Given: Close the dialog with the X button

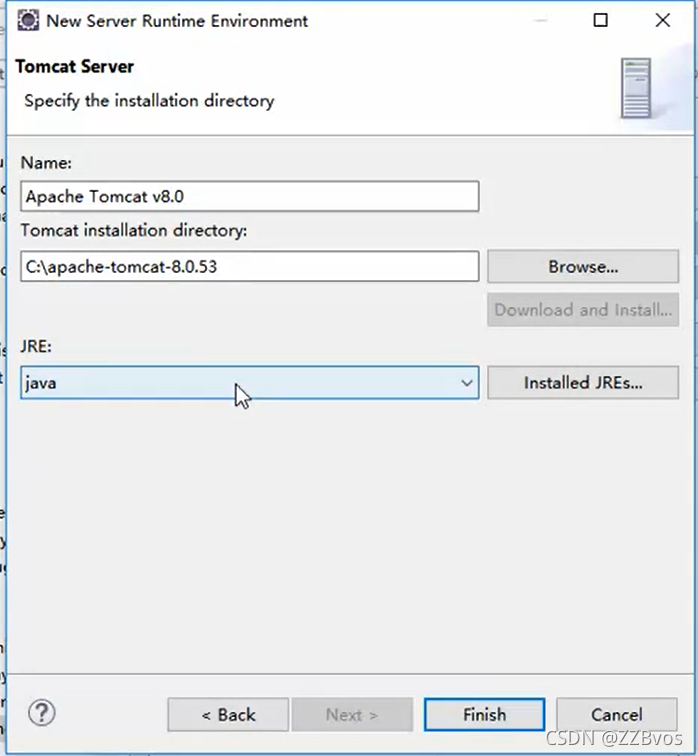Looking at the screenshot, I should click(x=663, y=20).
